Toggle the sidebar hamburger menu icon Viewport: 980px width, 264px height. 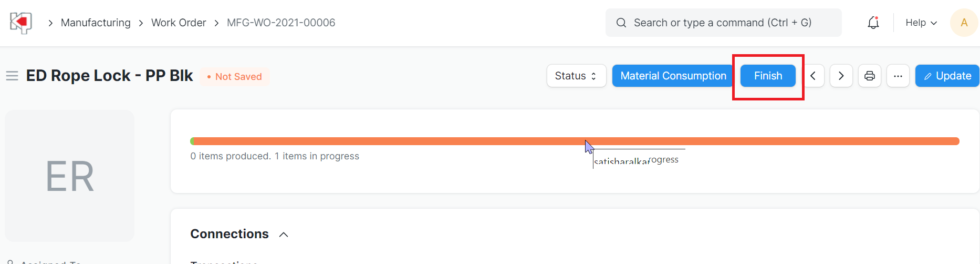coord(12,76)
